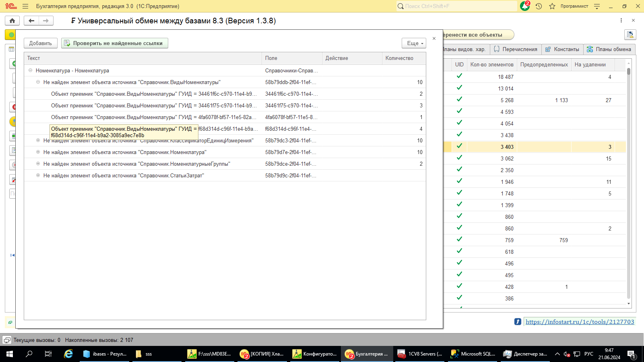
Task: Click the Текст column header
Action: pos(143,58)
